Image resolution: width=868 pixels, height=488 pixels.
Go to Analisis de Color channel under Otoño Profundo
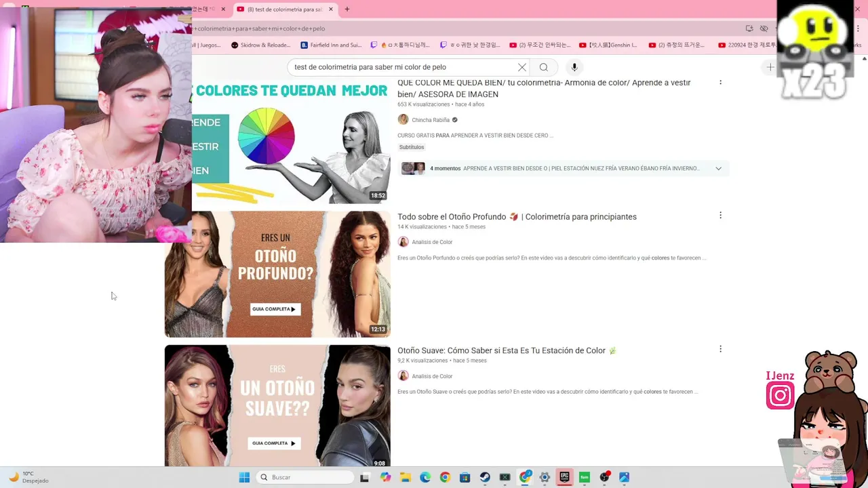(x=432, y=242)
